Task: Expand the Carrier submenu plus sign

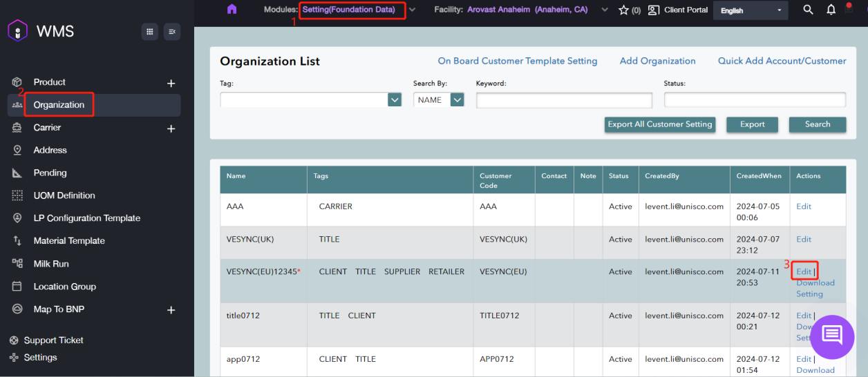Action: point(171,129)
